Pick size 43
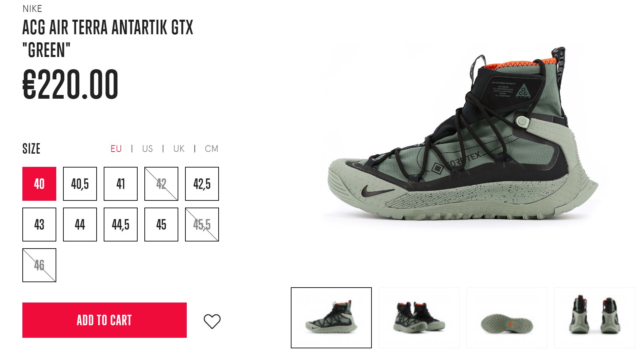This screenshot has width=644, height=350. [x=39, y=225]
